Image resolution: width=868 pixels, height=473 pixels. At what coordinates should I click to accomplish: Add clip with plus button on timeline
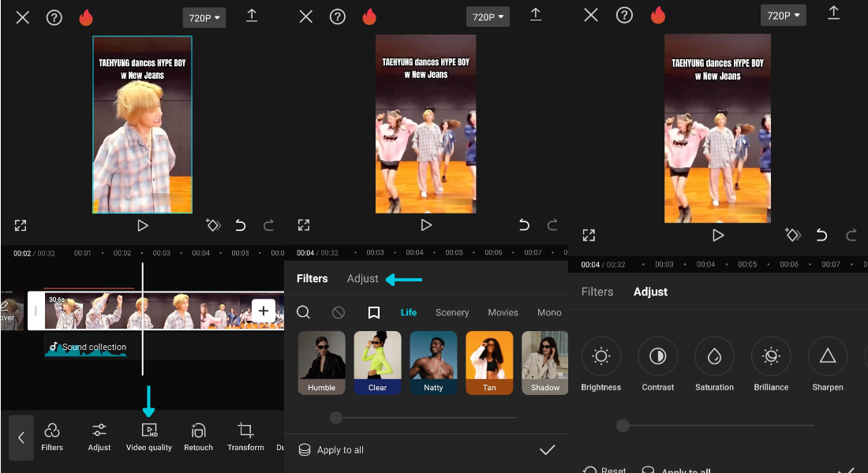264,311
